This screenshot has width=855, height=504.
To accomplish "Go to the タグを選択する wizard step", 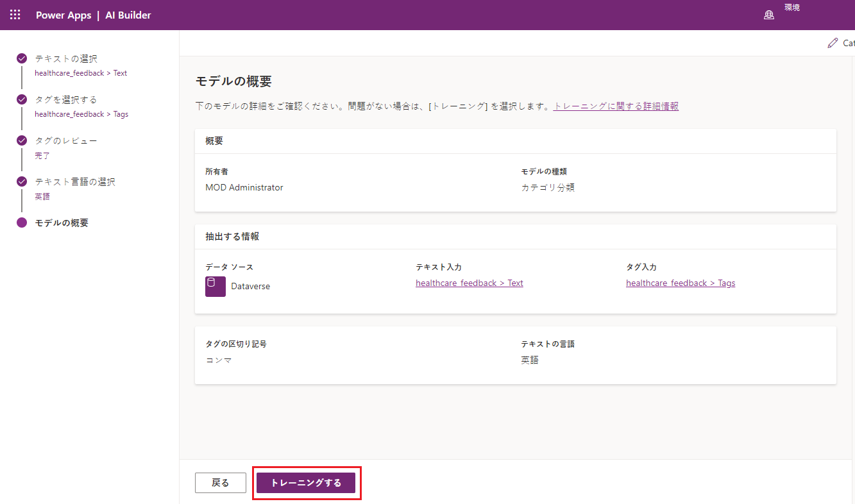I will point(66,99).
